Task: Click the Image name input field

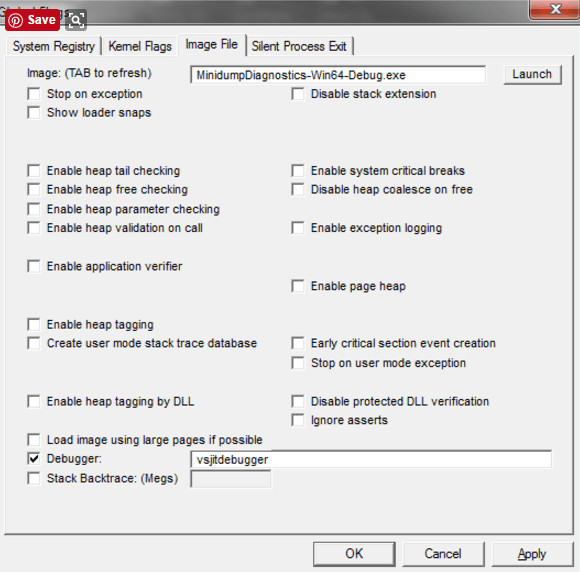Action: click(338, 75)
